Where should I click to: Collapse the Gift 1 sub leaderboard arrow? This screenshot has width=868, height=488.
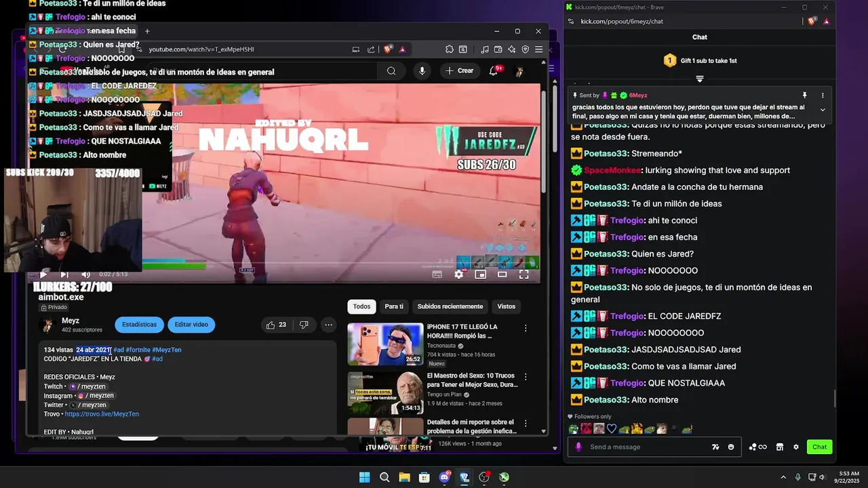click(700, 79)
